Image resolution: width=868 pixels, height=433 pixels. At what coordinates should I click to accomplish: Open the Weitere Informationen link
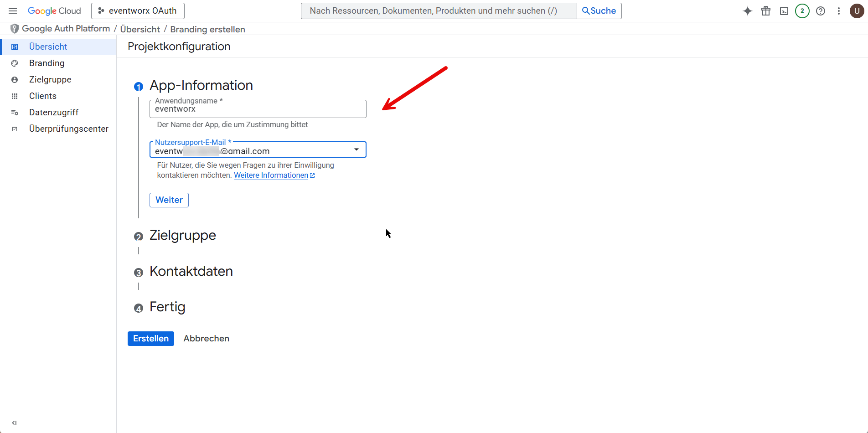(274, 175)
